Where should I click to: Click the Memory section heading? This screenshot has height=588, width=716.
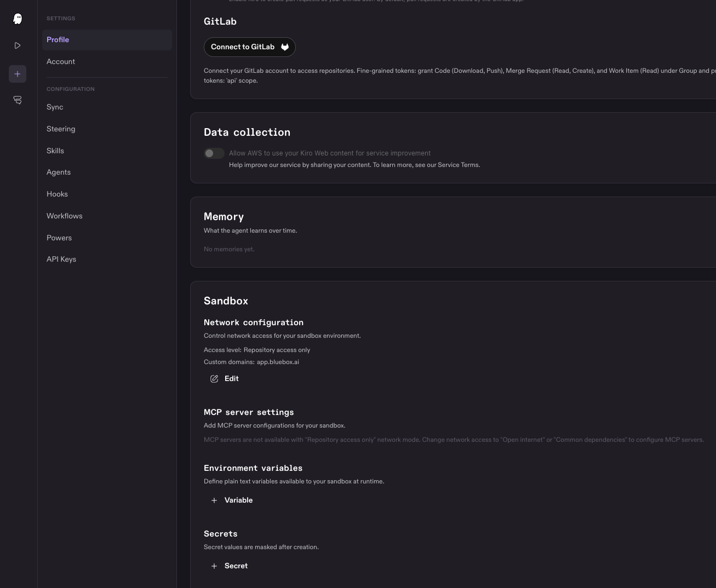224,217
